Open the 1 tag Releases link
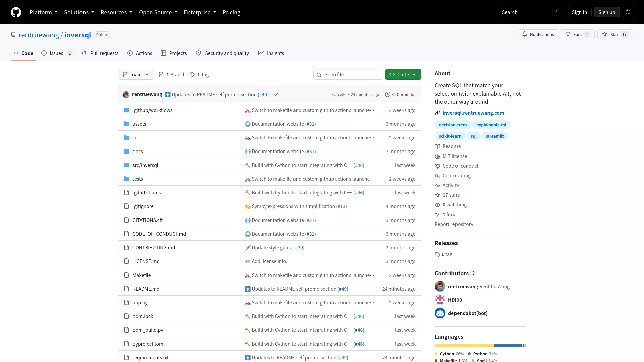This screenshot has width=644, height=362. (444, 255)
